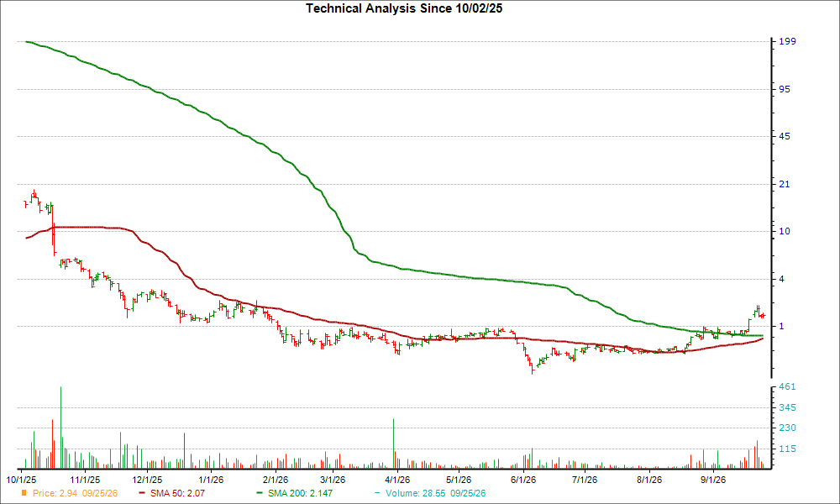840x504 pixels.
Task: Click the 'Volume: 28.55 09/25/26' legend label
Action: 435,493
